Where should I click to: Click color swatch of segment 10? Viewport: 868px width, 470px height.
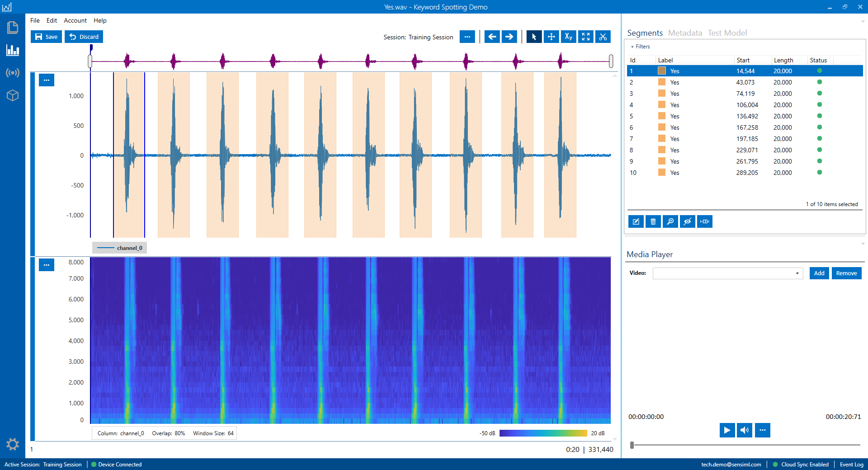click(662, 173)
